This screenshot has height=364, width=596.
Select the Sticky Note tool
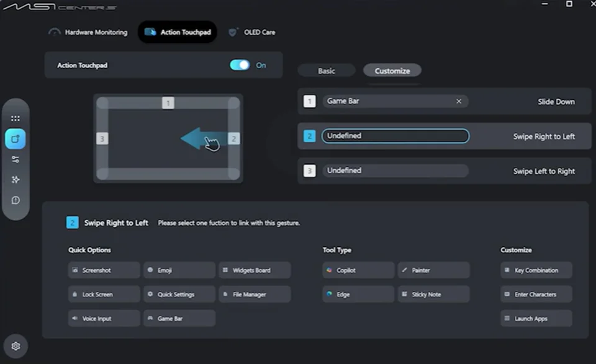tap(434, 294)
